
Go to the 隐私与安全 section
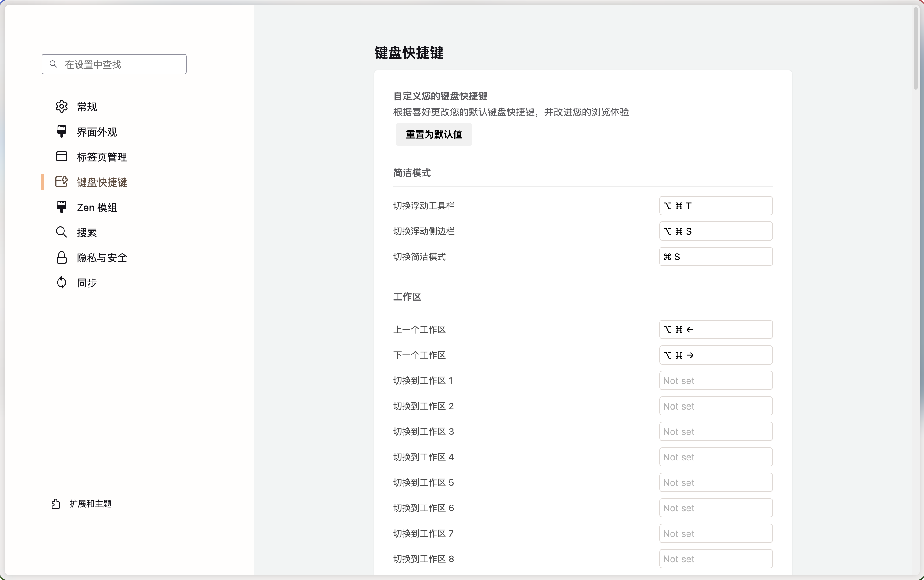pyautogui.click(x=102, y=258)
